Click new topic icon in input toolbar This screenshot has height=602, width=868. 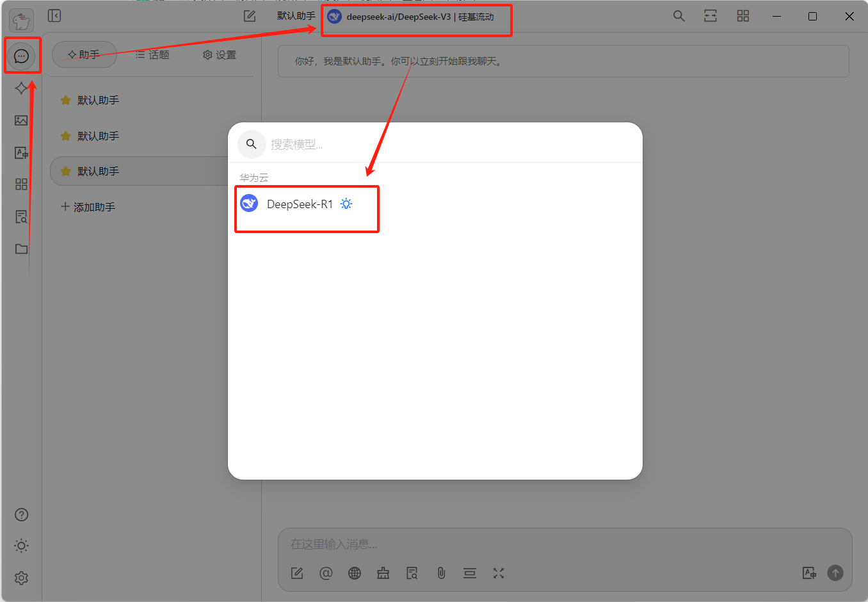click(297, 573)
